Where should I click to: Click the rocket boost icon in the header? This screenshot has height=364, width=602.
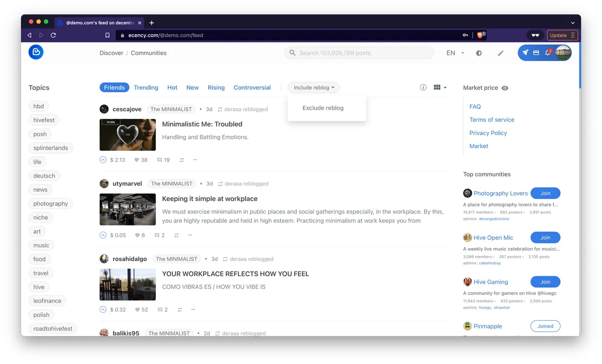tap(525, 53)
